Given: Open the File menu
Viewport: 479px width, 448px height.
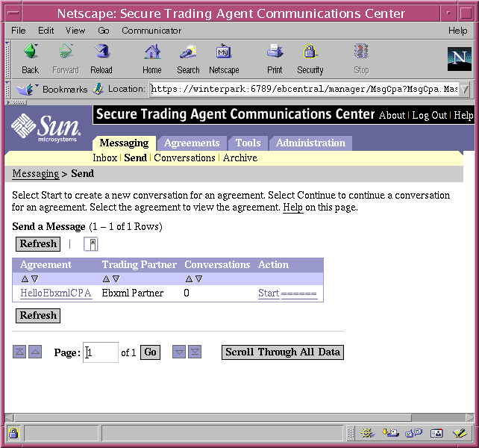Looking at the screenshot, I should [19, 31].
